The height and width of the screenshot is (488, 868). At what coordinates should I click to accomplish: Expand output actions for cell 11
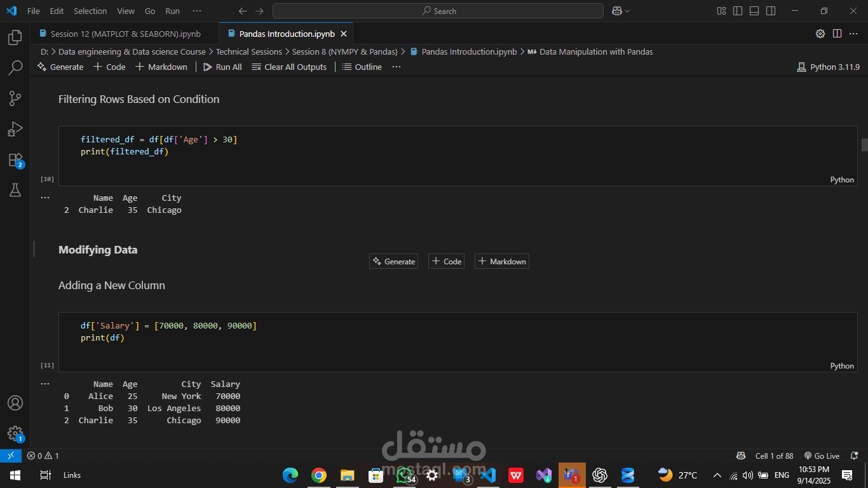pyautogui.click(x=45, y=384)
